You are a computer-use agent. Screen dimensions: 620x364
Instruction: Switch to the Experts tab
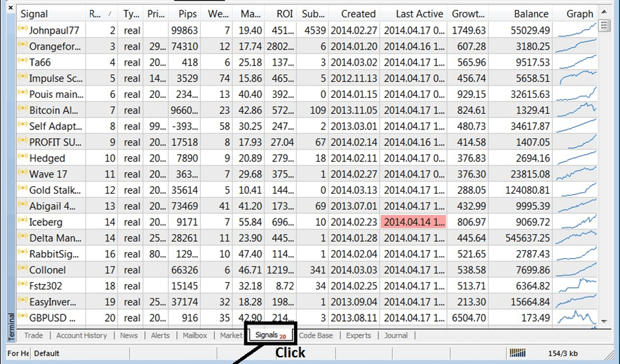pos(358,336)
